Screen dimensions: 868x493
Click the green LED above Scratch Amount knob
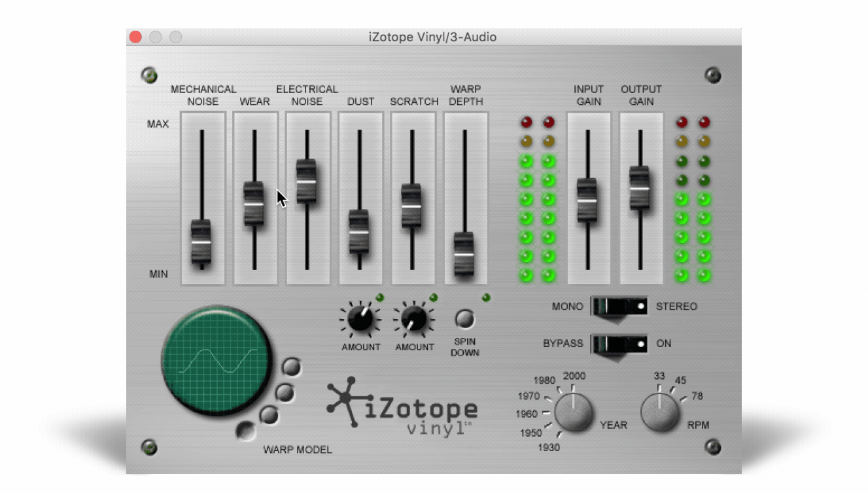[433, 298]
